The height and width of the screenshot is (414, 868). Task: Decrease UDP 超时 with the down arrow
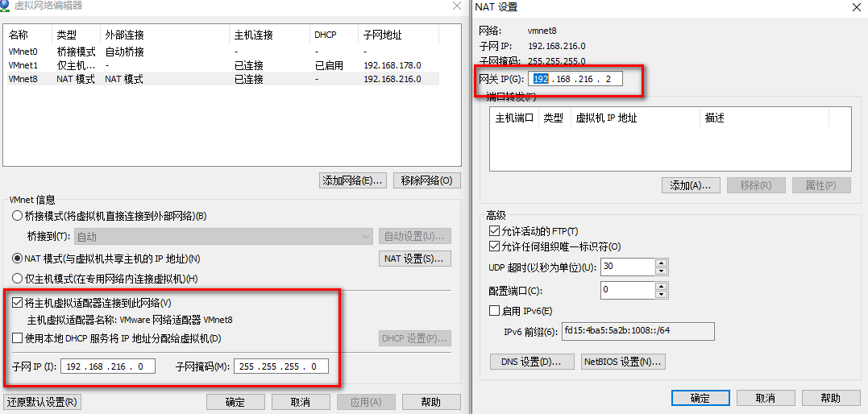point(662,271)
